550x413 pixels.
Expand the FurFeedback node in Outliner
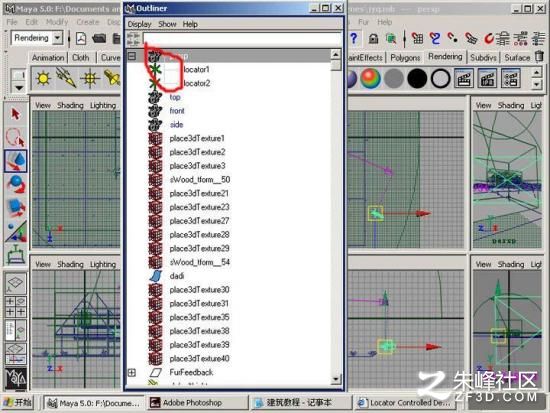(x=132, y=372)
